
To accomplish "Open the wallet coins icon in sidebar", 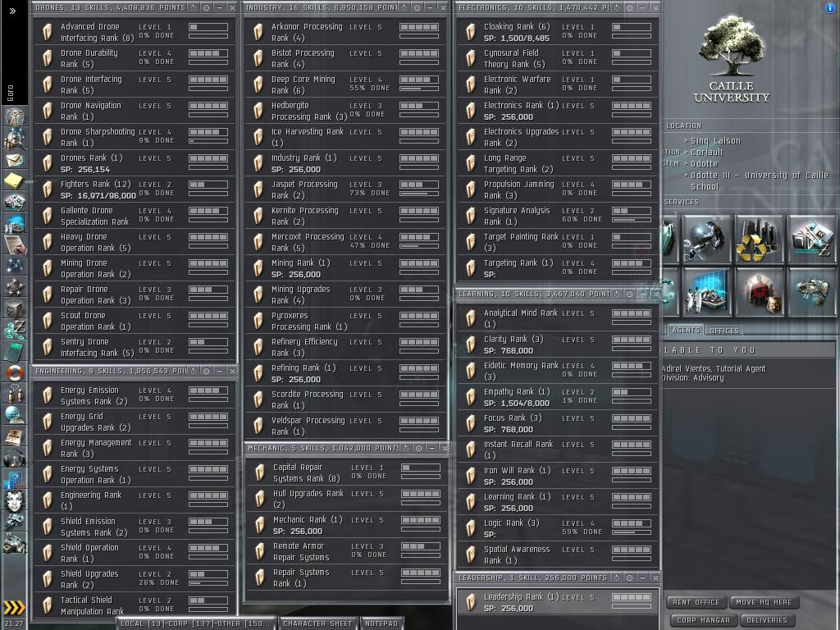I will coord(15,329).
